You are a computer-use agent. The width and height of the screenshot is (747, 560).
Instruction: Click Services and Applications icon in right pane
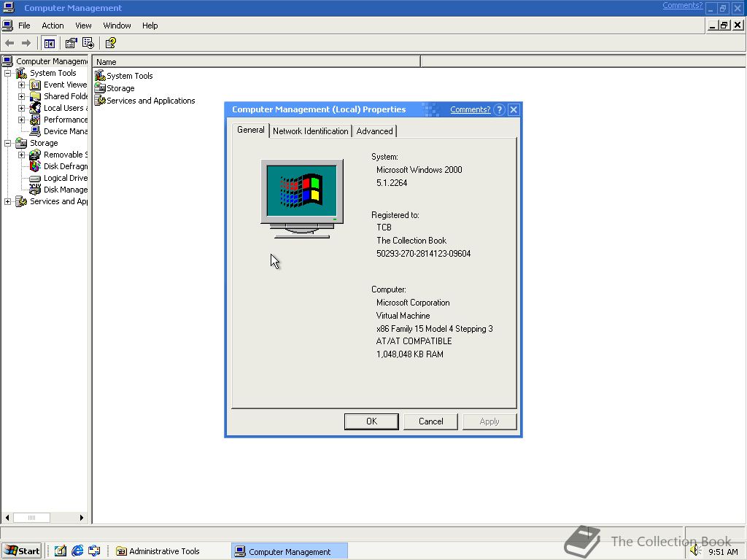[99, 101]
